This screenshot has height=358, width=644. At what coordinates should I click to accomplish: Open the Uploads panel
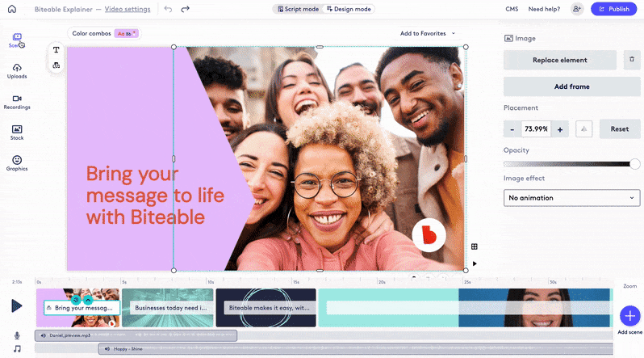point(17,70)
